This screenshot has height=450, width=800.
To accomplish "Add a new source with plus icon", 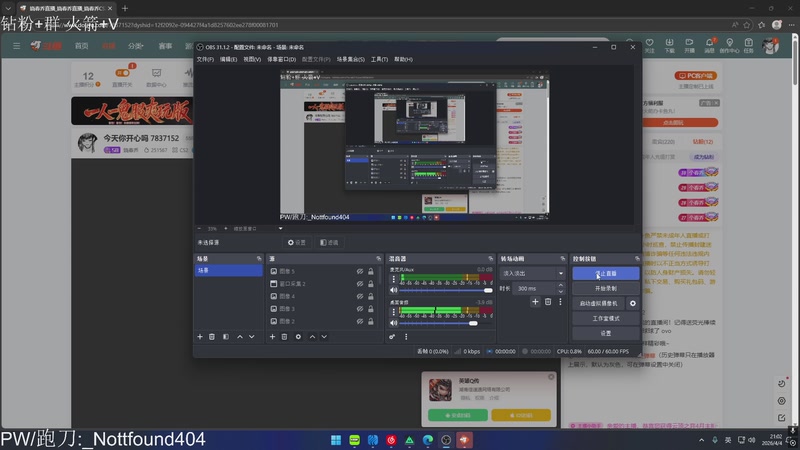I will (272, 337).
